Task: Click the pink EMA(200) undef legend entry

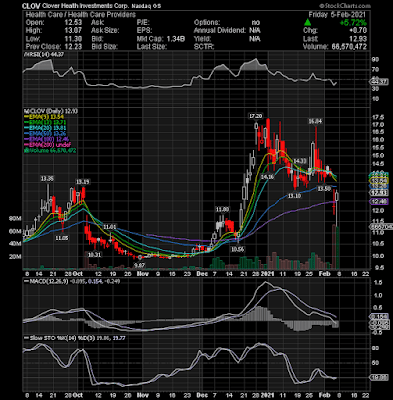Action: coord(47,145)
